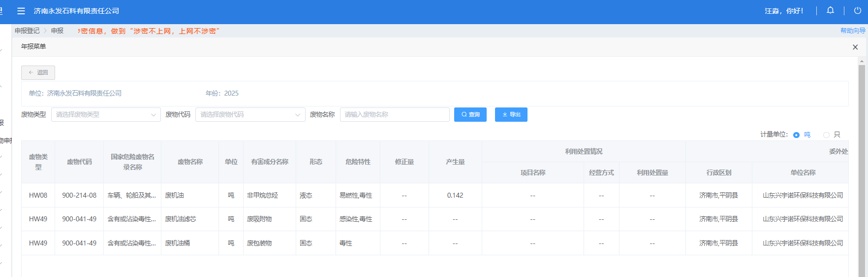Select the 只 unit radio button
Viewport: 868px width, 277px height.
point(826,135)
